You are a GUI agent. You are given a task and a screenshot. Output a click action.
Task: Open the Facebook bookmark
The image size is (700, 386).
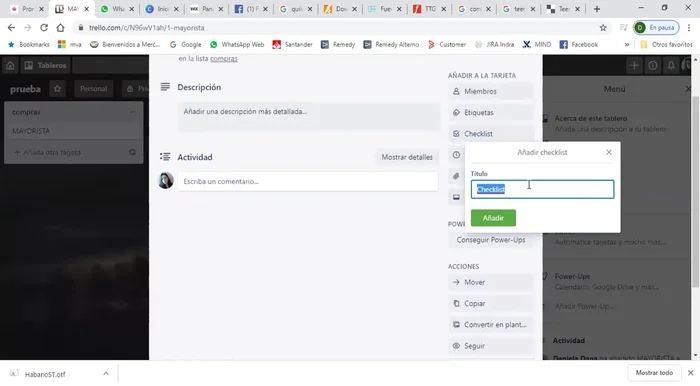[x=579, y=45]
